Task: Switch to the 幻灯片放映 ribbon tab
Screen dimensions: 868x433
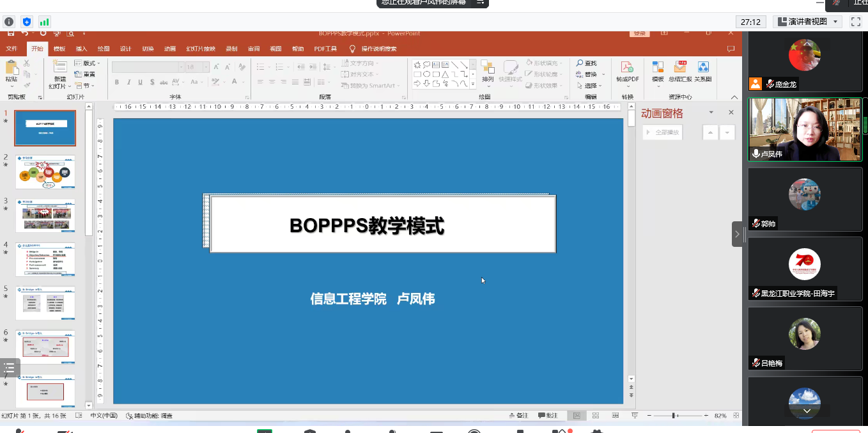Action: tap(200, 49)
